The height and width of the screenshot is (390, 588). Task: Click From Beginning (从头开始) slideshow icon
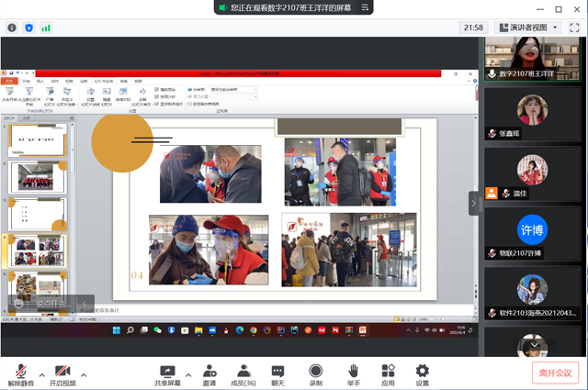pos(9,95)
